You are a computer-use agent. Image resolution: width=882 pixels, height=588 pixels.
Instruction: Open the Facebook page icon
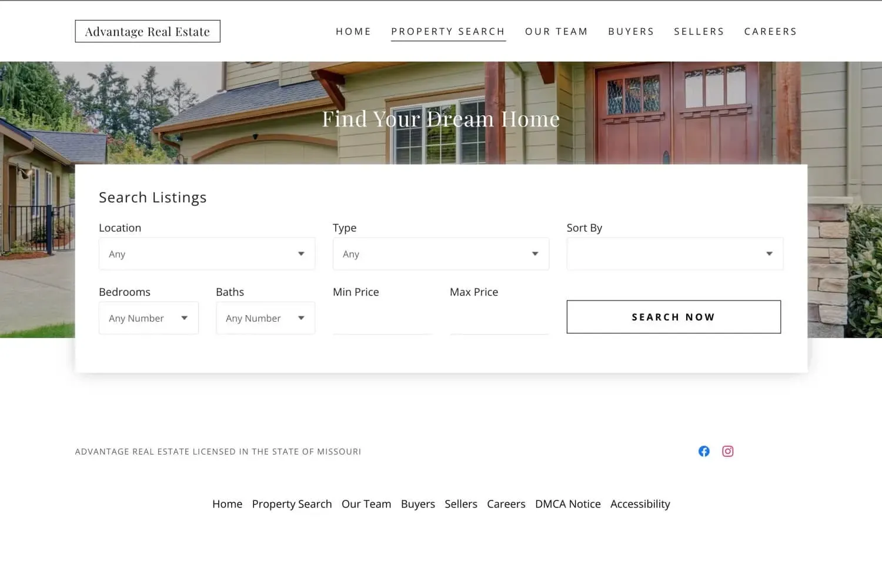[704, 451]
